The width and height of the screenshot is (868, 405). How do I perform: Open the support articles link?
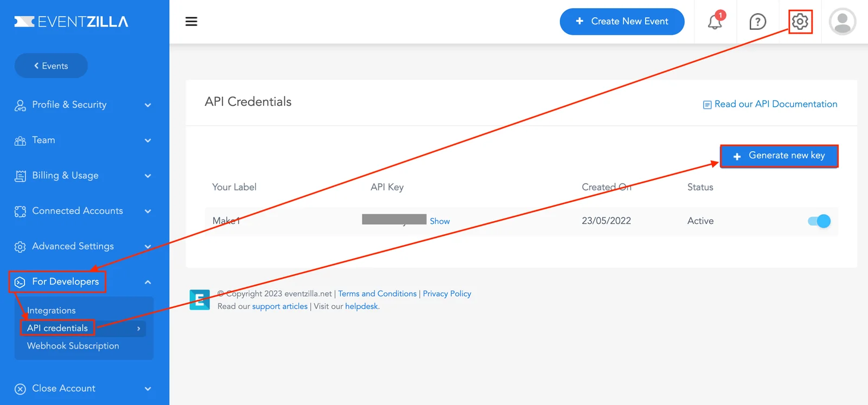280,306
